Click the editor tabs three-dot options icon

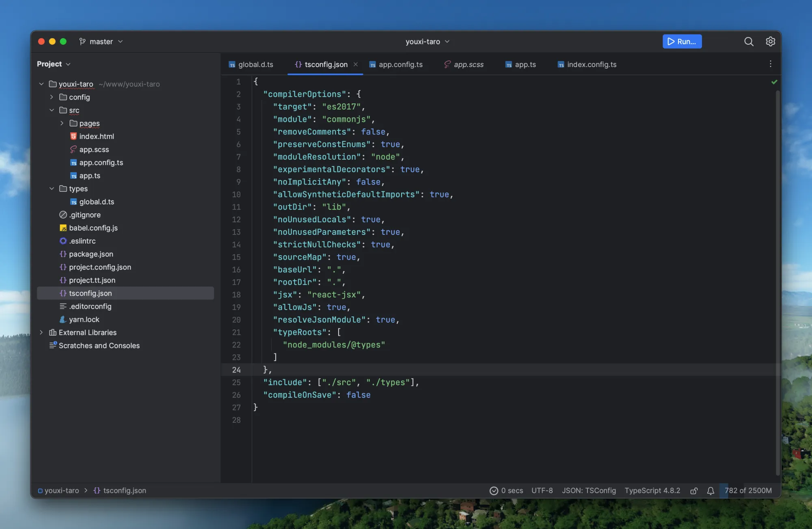770,64
